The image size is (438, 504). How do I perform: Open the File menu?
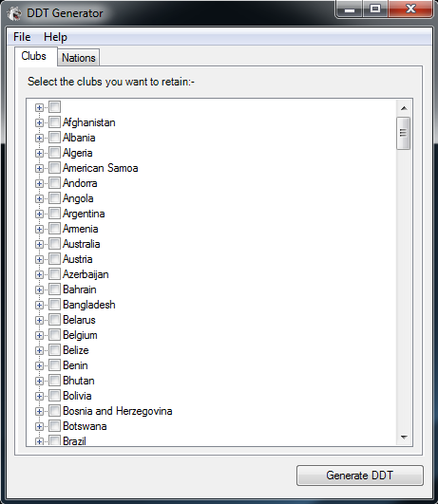[22, 37]
